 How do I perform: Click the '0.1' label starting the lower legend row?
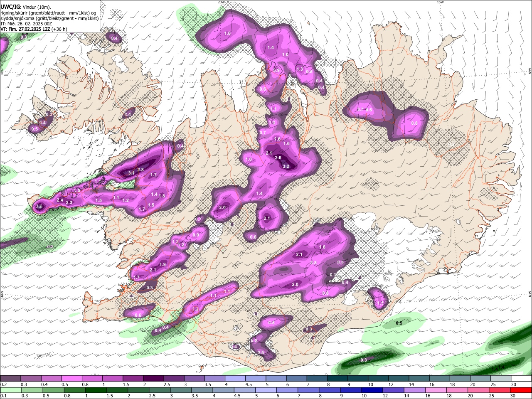3,396
